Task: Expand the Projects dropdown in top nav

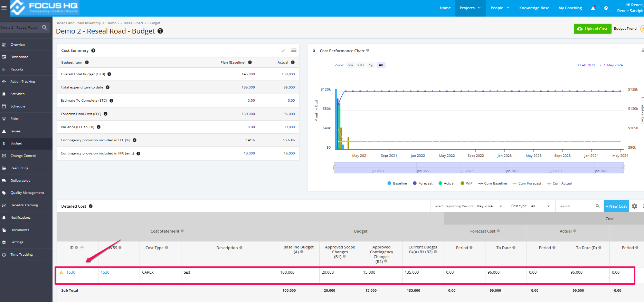Action: click(470, 8)
